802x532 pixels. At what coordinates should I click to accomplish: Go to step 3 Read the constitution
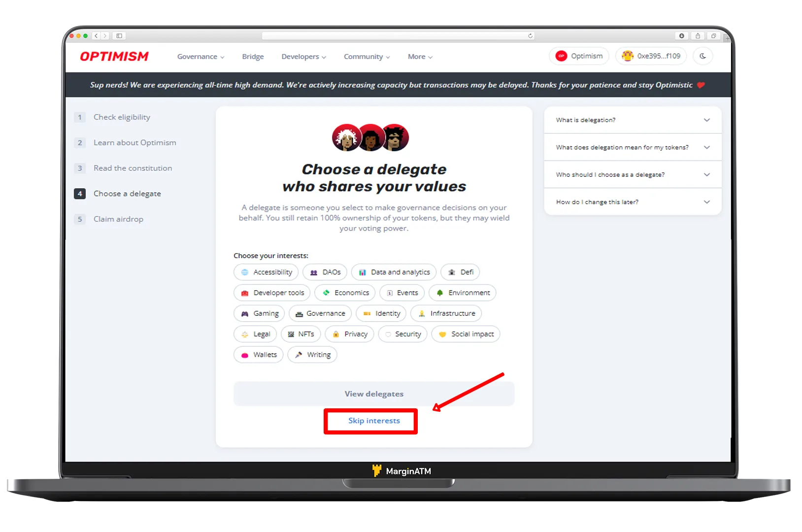click(123, 168)
